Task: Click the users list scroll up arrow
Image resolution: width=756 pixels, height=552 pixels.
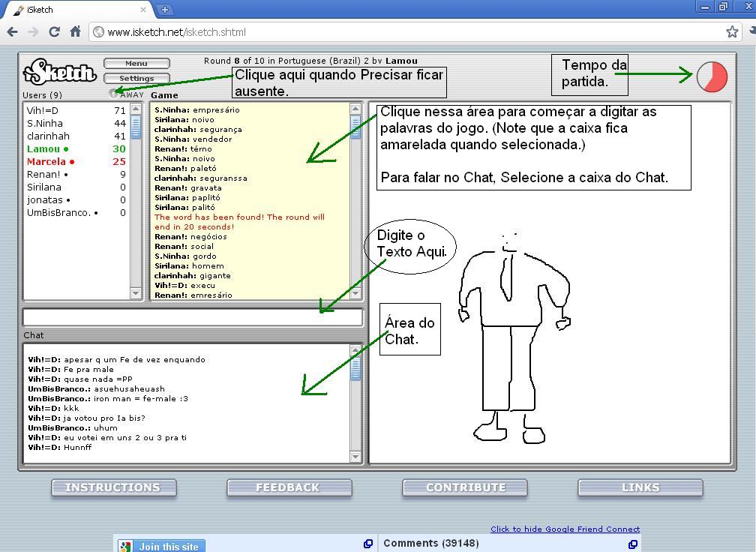Action: [x=136, y=109]
